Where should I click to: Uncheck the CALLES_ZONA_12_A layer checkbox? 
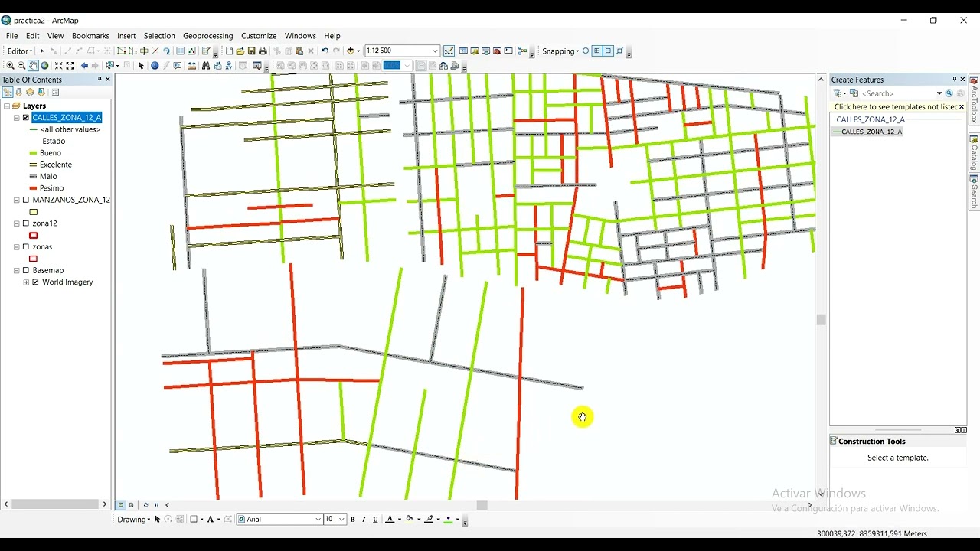coord(26,118)
